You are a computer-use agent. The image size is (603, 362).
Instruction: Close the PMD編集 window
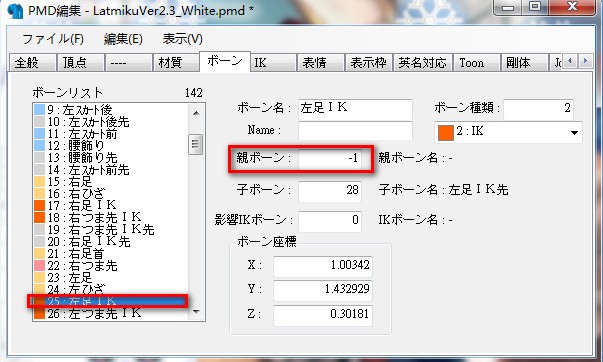click(x=572, y=7)
